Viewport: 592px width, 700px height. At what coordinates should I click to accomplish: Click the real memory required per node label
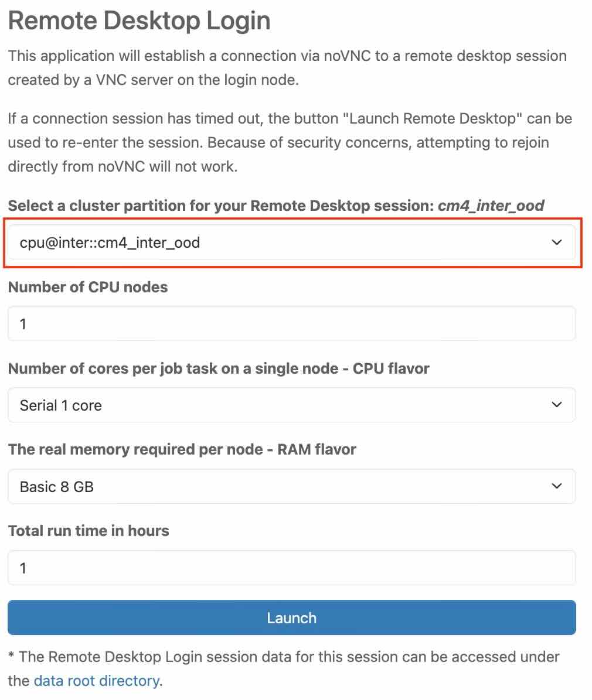click(182, 449)
